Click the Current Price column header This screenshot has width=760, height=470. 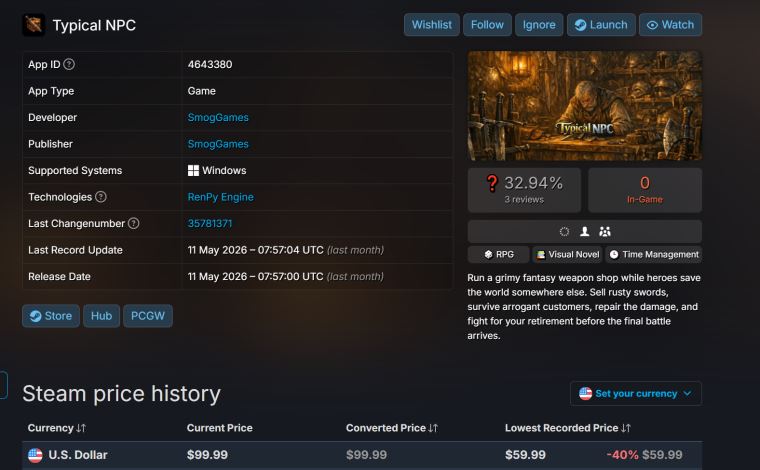[x=220, y=428]
